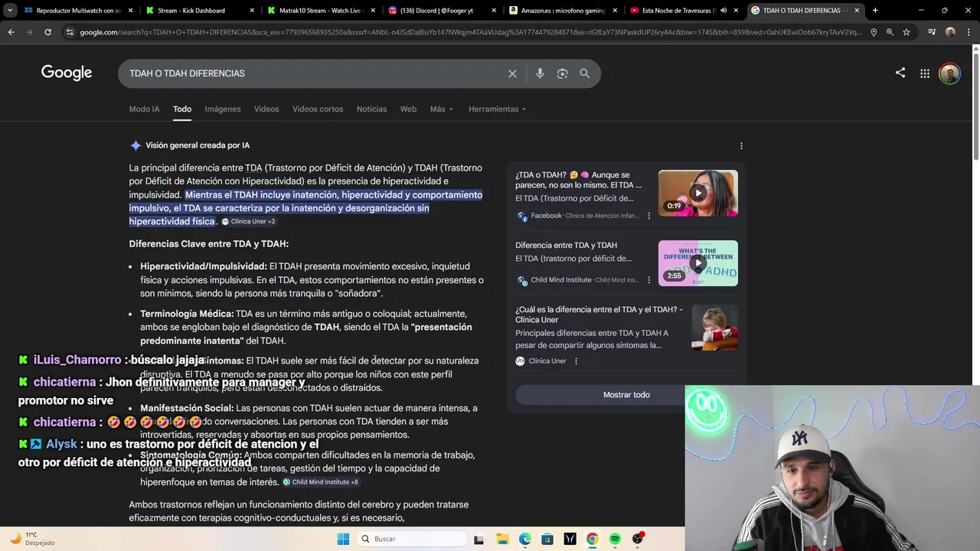The height and width of the screenshot is (551, 980).
Task: Clear the search box with the X icon
Action: 512,73
